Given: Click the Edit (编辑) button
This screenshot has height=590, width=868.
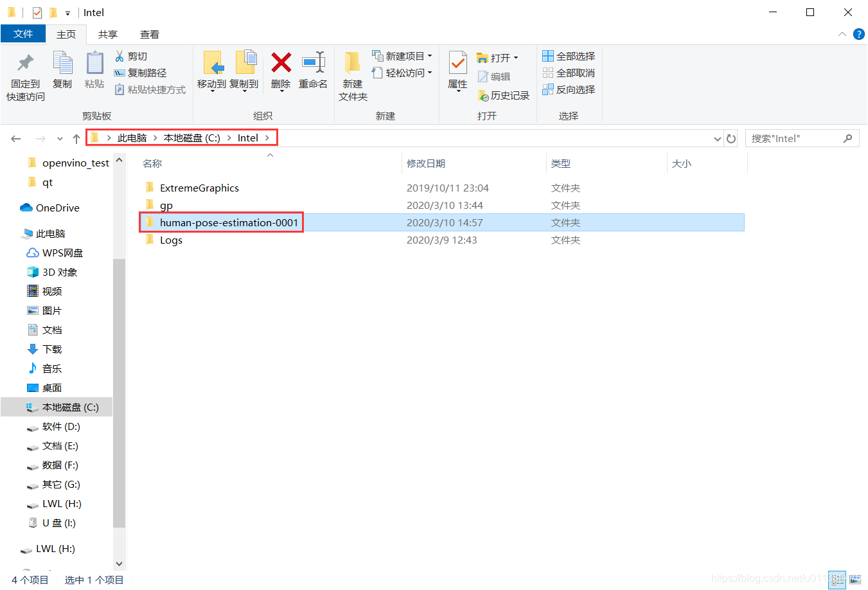Looking at the screenshot, I should click(x=494, y=76).
